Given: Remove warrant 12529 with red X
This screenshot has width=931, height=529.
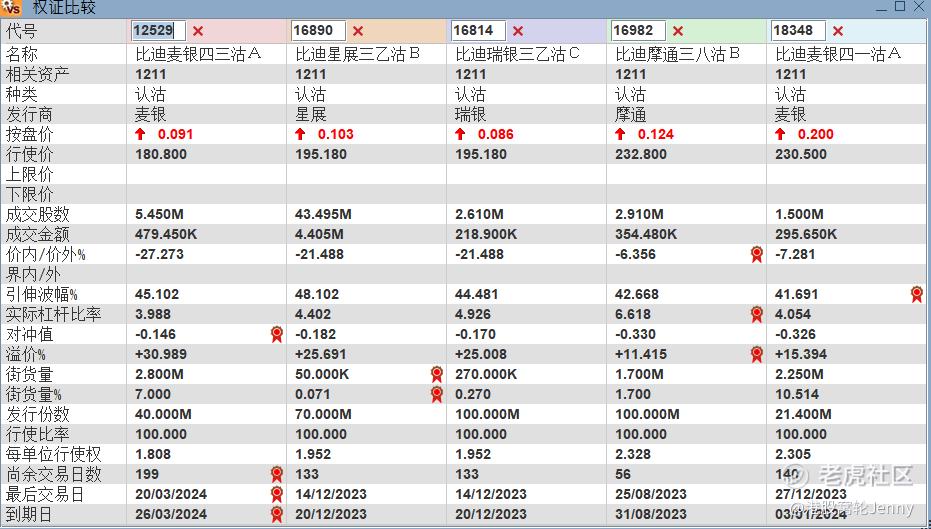Looking at the screenshot, I should (198, 31).
